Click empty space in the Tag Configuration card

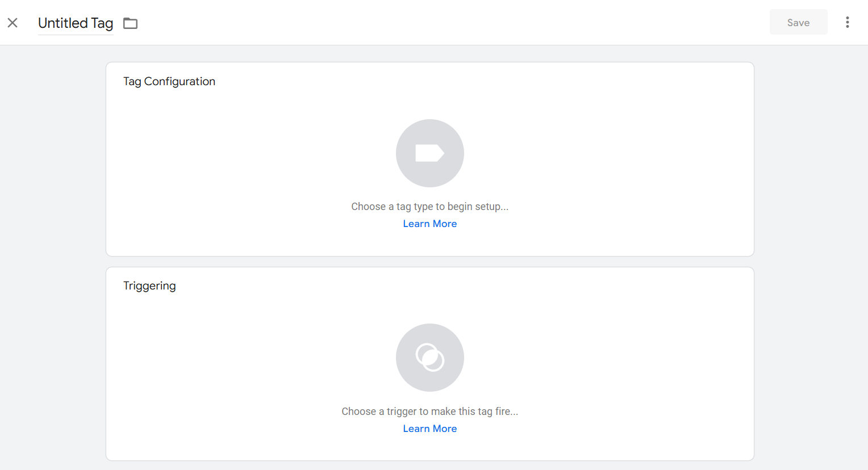coord(596,159)
